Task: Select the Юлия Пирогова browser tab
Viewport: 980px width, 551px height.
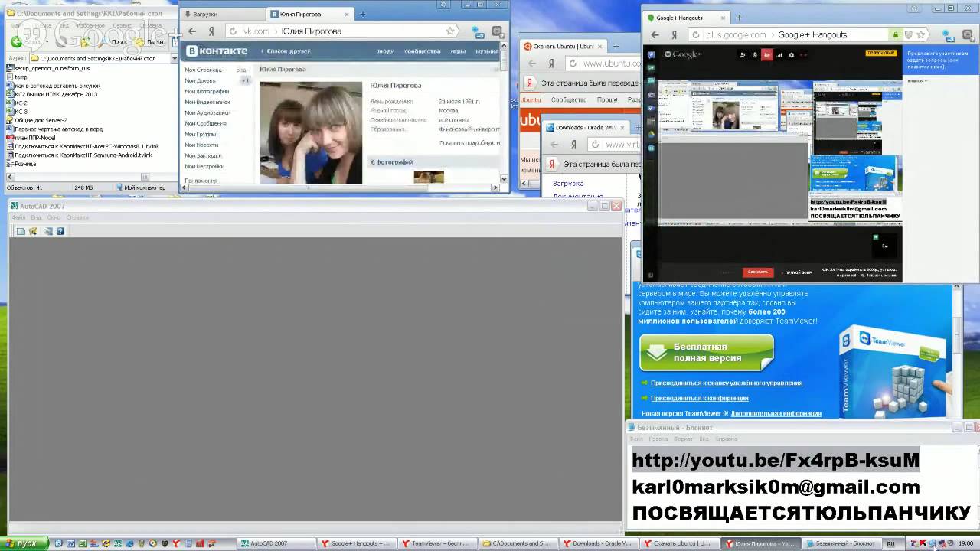Action: click(309, 14)
